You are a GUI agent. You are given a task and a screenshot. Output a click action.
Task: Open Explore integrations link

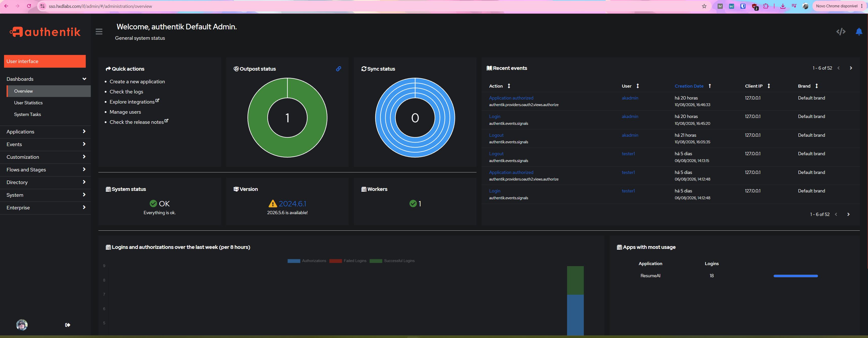tap(134, 102)
